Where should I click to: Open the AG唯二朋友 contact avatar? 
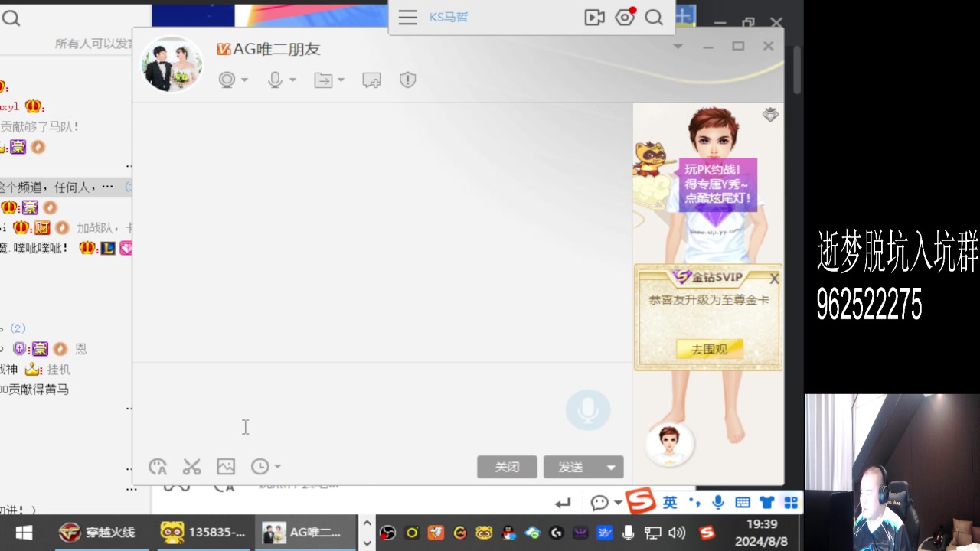tap(171, 64)
